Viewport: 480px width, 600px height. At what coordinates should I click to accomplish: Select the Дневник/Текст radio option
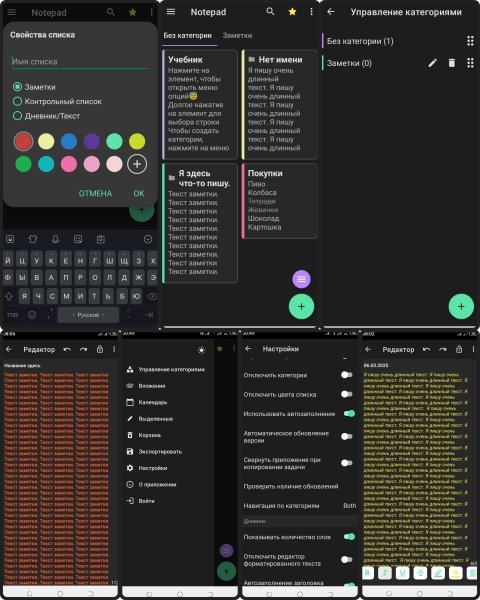(47, 116)
